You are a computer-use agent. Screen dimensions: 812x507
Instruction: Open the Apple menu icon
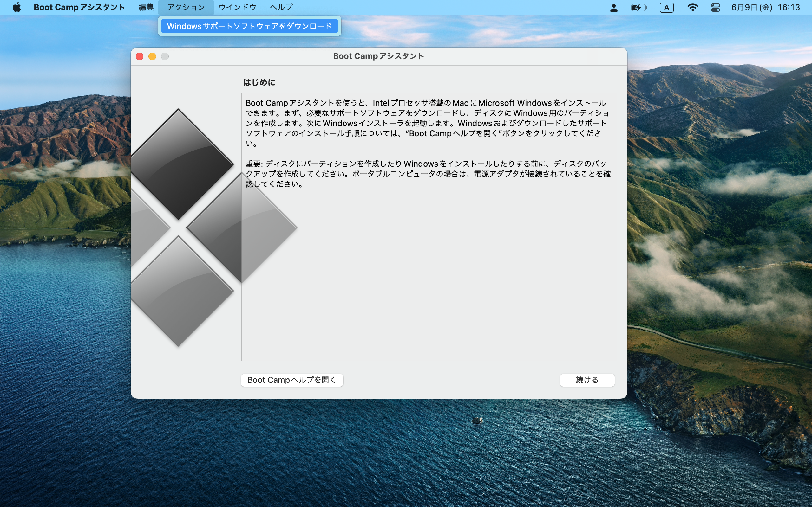[x=16, y=7]
